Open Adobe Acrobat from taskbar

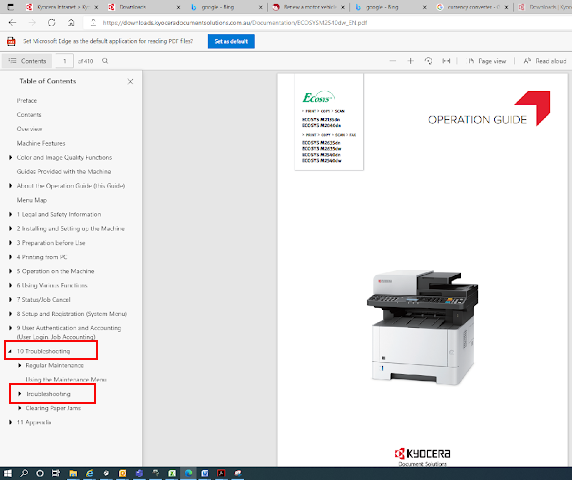click(221, 473)
